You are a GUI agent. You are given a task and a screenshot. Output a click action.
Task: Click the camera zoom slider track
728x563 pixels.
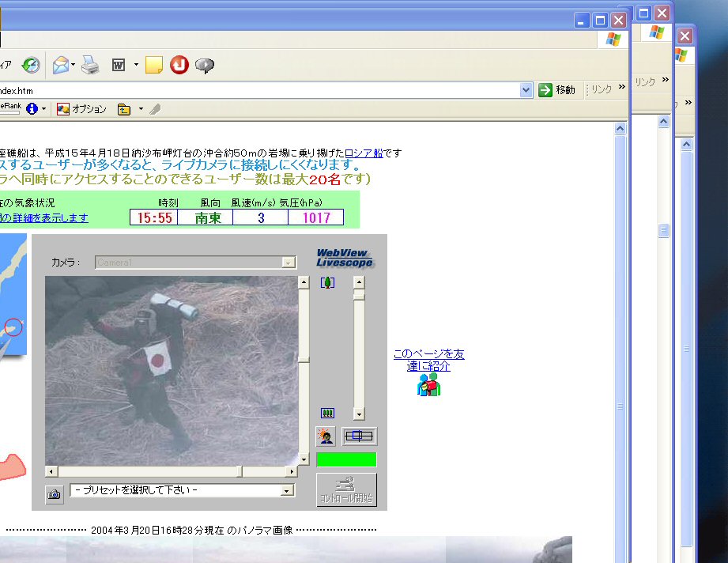[359, 348]
